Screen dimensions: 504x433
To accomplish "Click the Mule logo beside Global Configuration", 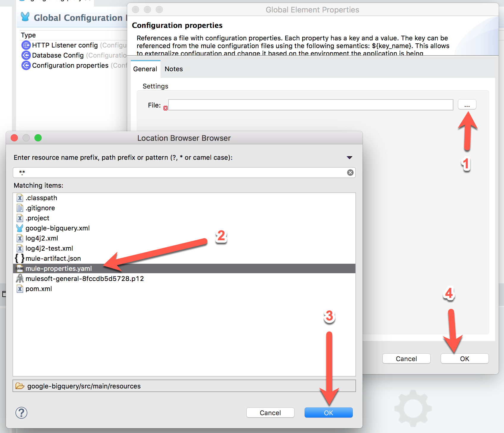I will coord(25,17).
